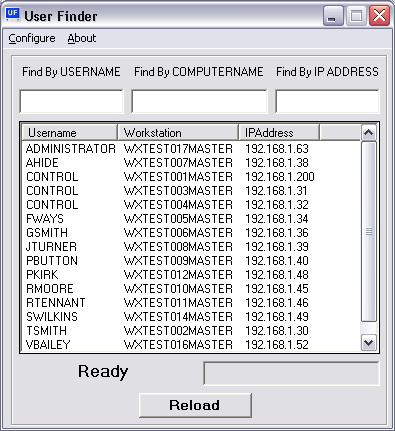Click IP address 192.168.1.63
The image size is (395, 431).
[277, 149]
